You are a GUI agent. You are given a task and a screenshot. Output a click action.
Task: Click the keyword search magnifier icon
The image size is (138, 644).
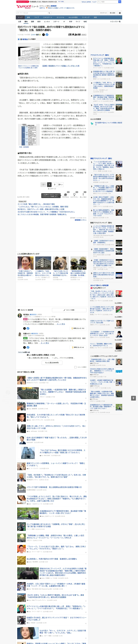[x=49, y=13]
